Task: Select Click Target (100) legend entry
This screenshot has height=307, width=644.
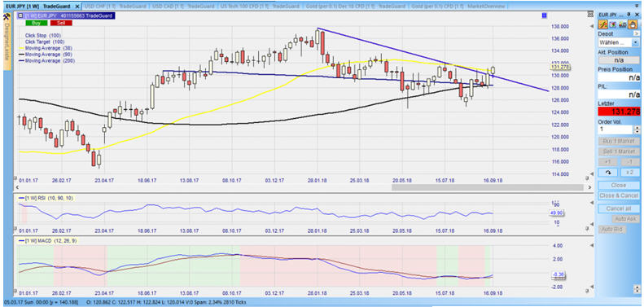Action: click(45, 42)
